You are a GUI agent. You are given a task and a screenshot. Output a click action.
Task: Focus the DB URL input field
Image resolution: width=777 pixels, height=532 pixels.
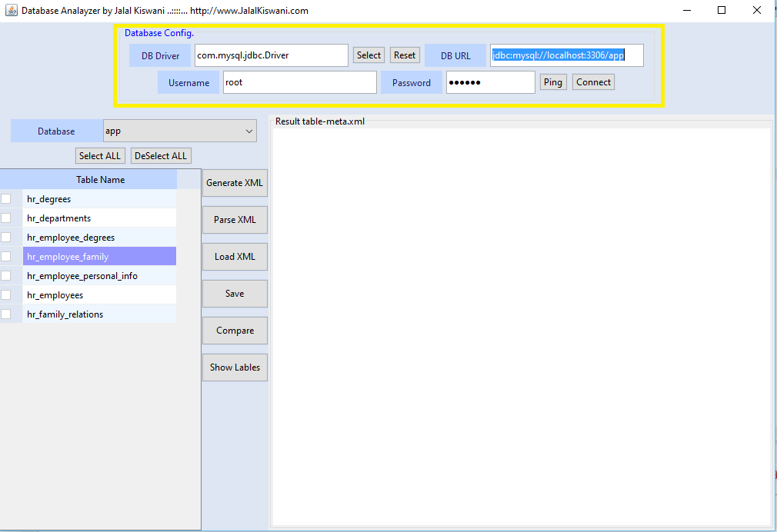click(x=566, y=55)
